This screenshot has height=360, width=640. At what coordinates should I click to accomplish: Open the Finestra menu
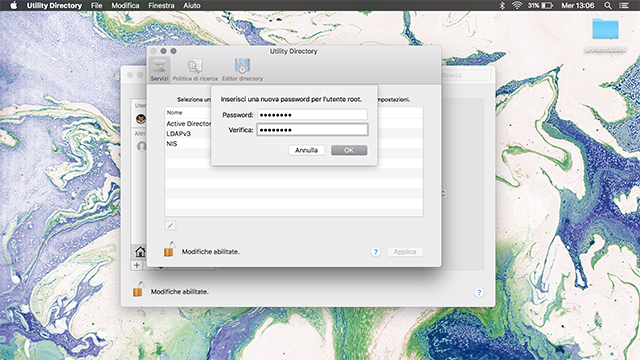[161, 5]
